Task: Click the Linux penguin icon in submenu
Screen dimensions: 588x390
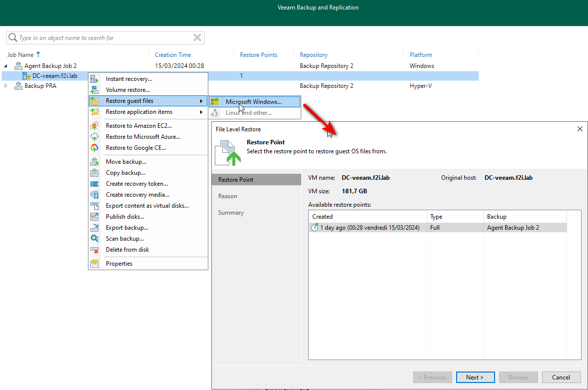Action: click(x=214, y=113)
